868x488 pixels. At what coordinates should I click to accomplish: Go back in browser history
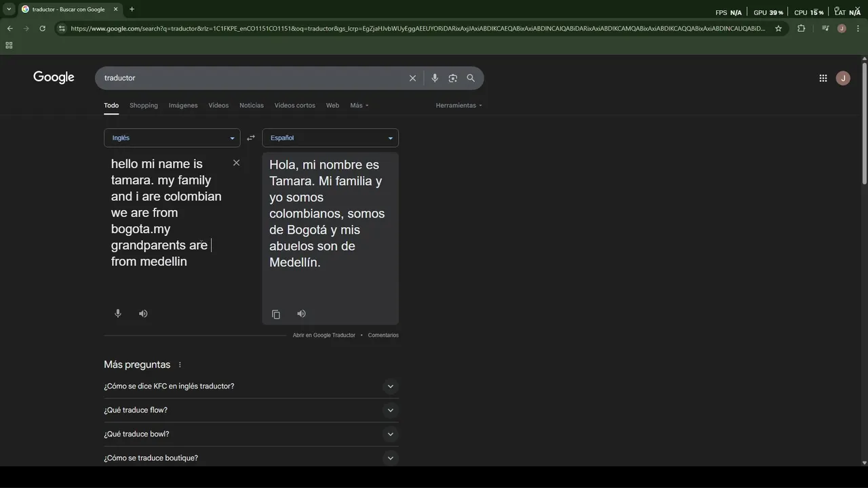click(x=9, y=28)
